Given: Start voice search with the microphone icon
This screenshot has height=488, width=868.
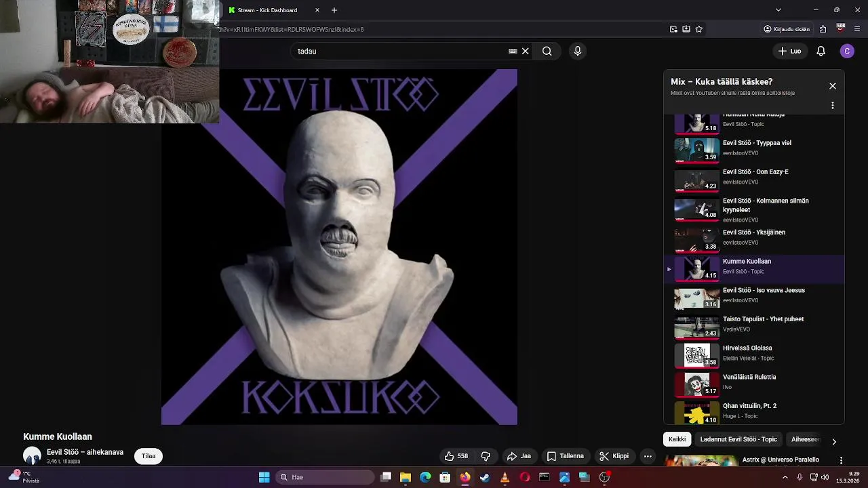Looking at the screenshot, I should point(578,51).
